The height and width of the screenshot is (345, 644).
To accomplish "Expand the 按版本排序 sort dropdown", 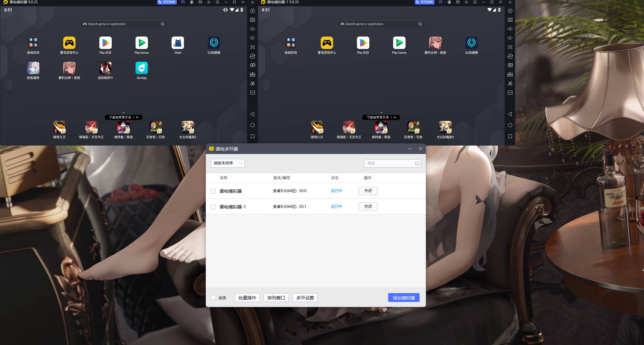I will pyautogui.click(x=227, y=163).
